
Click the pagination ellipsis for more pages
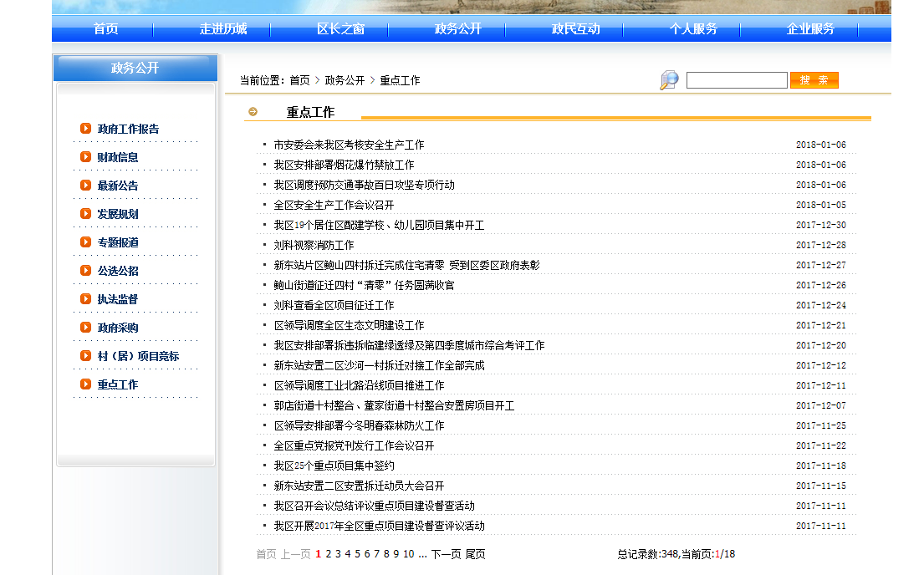pos(422,555)
